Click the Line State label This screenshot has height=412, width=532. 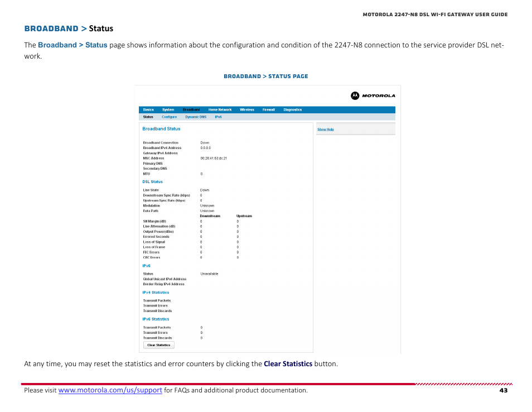tap(151, 190)
